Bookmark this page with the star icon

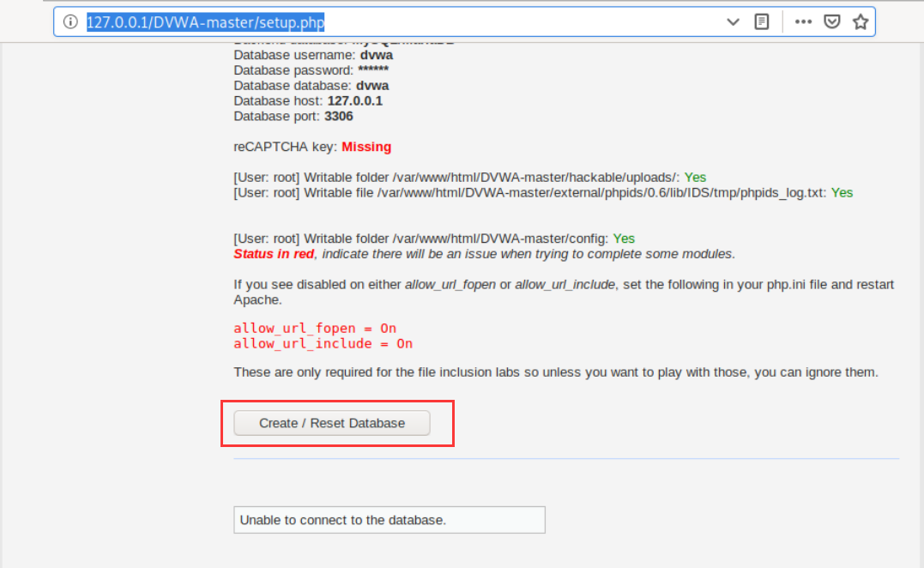click(861, 21)
